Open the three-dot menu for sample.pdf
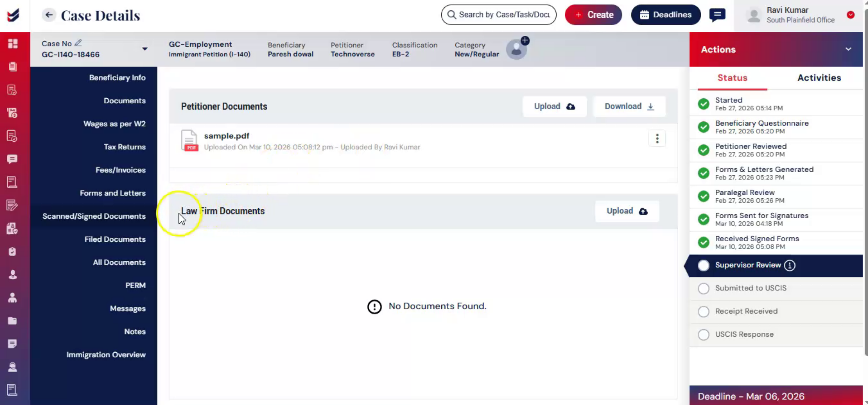The height and width of the screenshot is (405, 868). (x=657, y=138)
